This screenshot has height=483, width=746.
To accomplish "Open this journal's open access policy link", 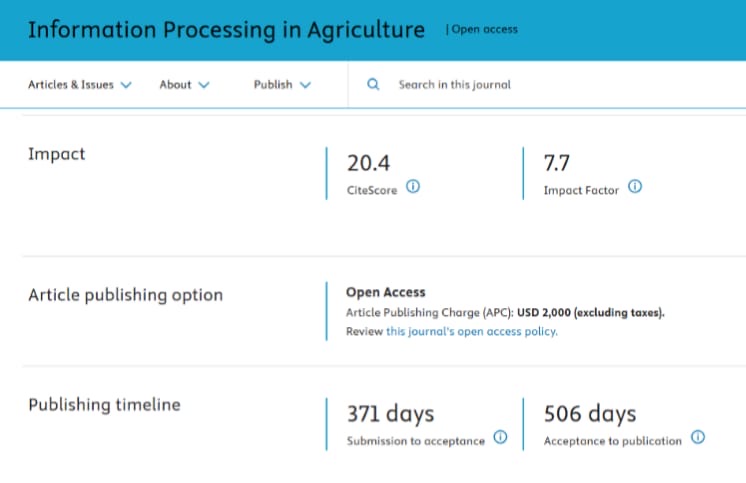I will click(471, 331).
